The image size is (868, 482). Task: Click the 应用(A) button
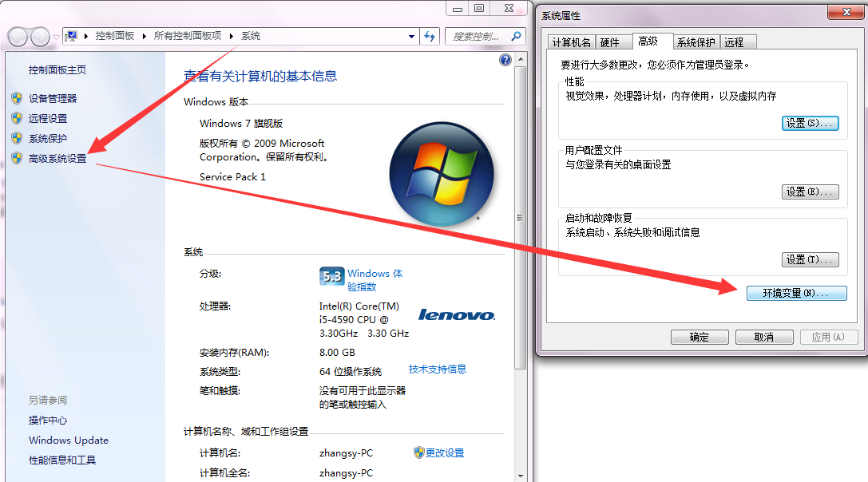click(829, 337)
